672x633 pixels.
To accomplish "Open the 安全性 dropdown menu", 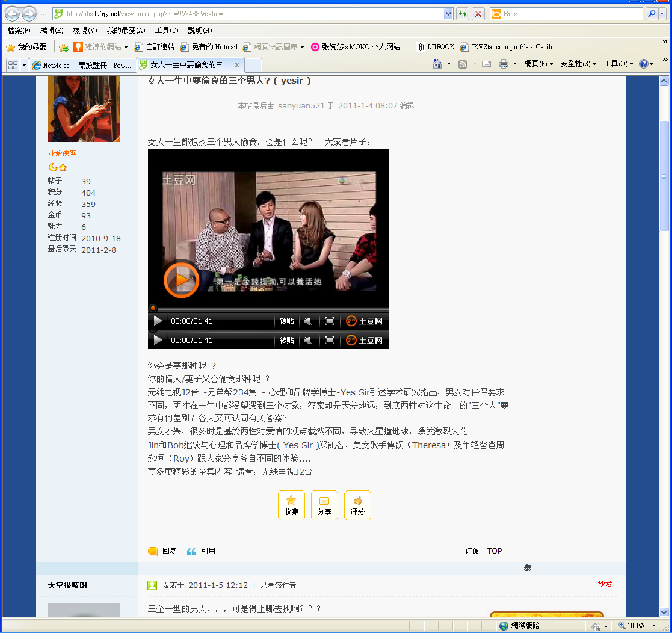I will pyautogui.click(x=578, y=64).
